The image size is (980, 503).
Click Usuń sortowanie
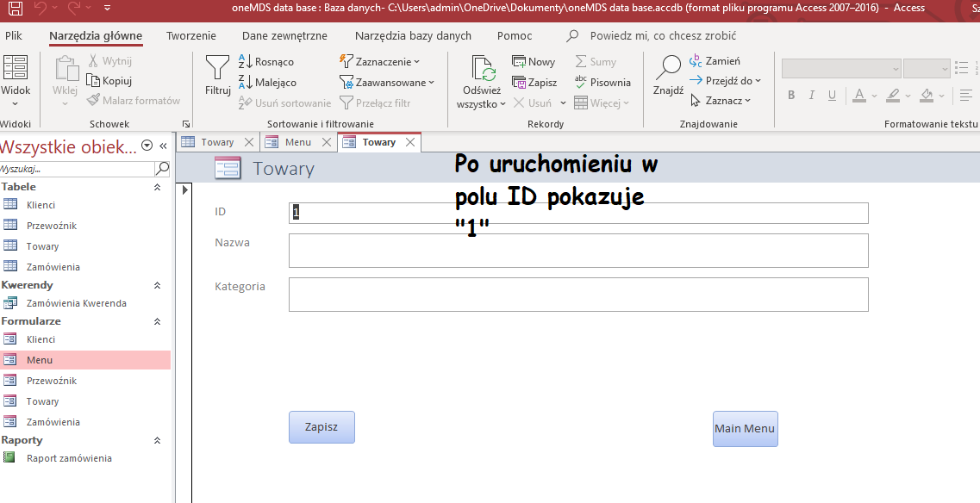click(285, 103)
